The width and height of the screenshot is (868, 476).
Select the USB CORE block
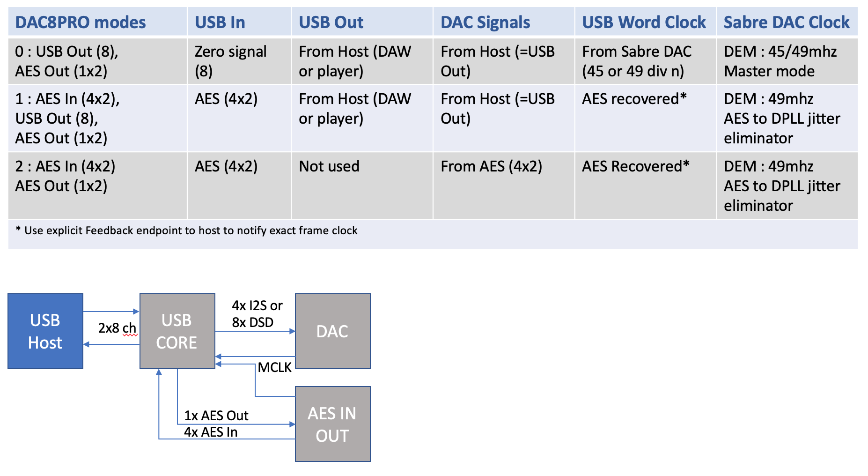[x=177, y=331]
